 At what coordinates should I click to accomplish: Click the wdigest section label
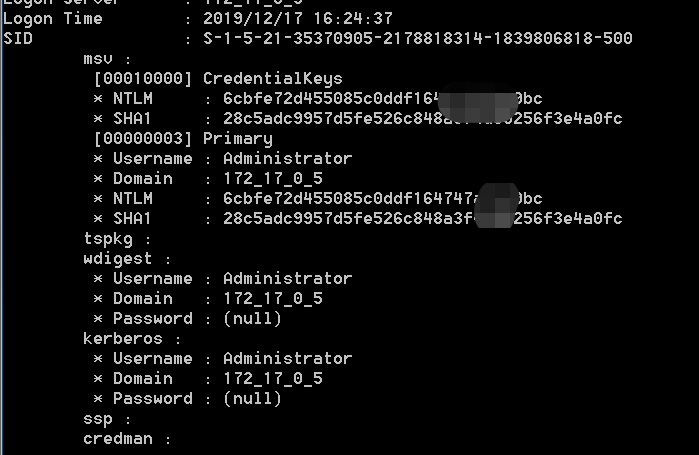click(118, 259)
